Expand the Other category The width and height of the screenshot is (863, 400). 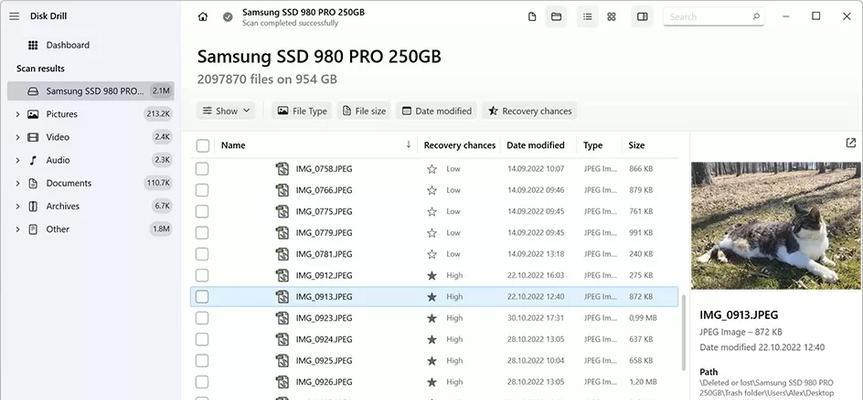[18, 229]
